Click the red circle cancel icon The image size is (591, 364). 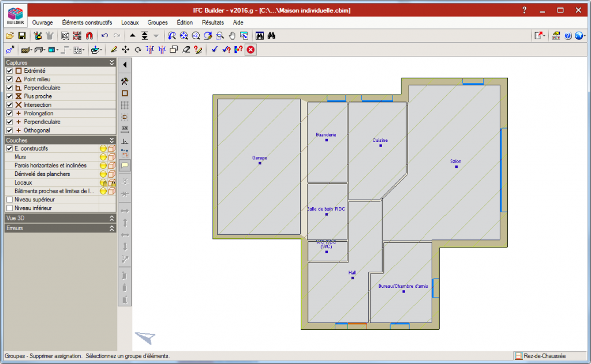250,50
